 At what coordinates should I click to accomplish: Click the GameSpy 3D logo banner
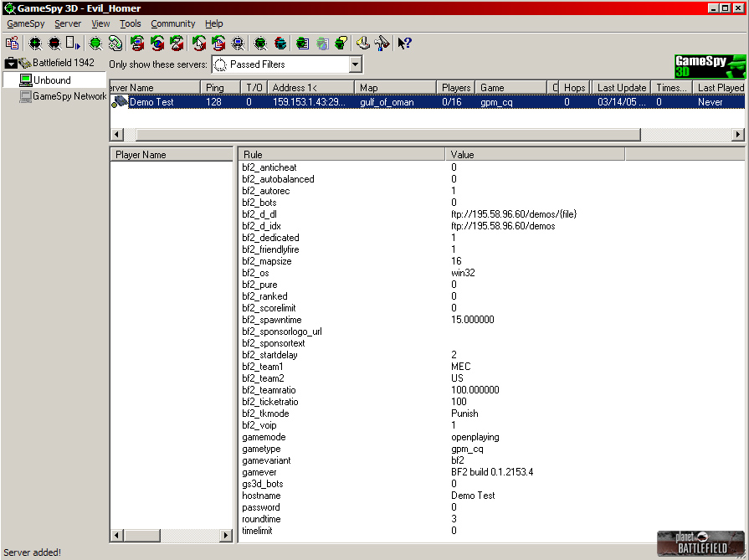[710, 66]
